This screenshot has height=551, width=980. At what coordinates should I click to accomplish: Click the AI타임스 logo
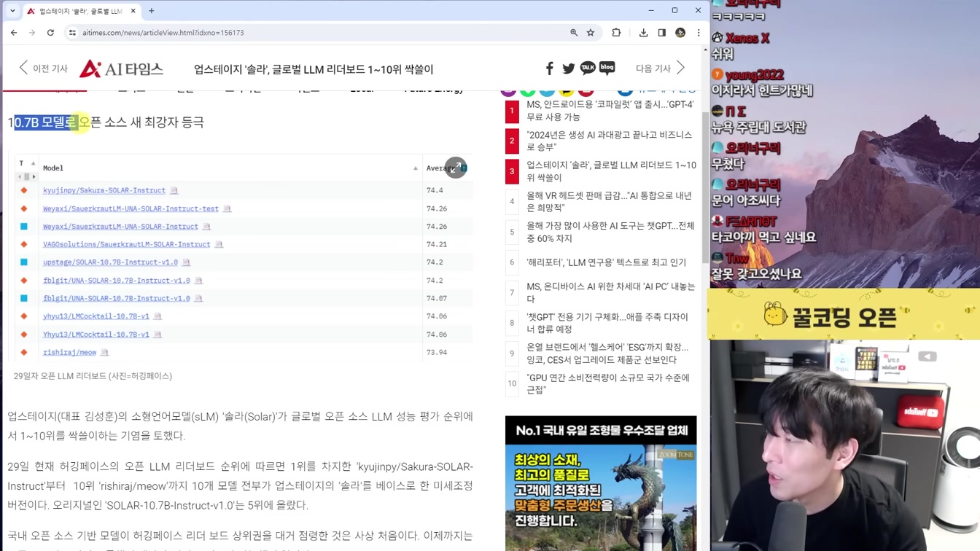pyautogui.click(x=121, y=69)
